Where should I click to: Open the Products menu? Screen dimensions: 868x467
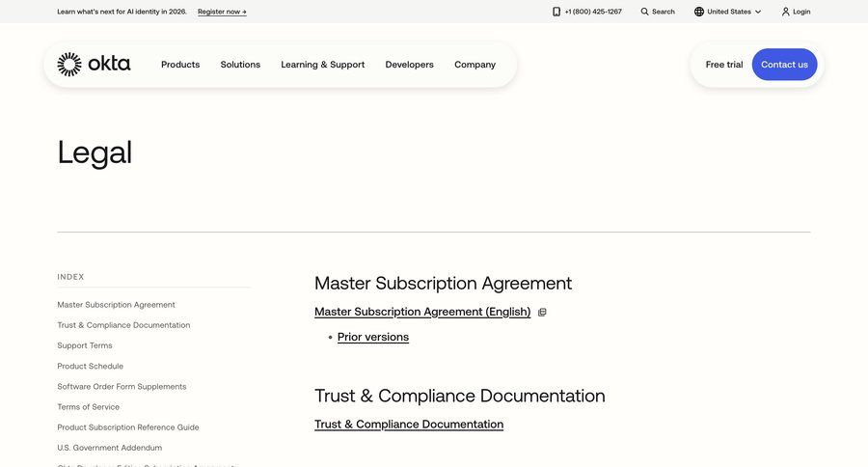pyautogui.click(x=180, y=65)
